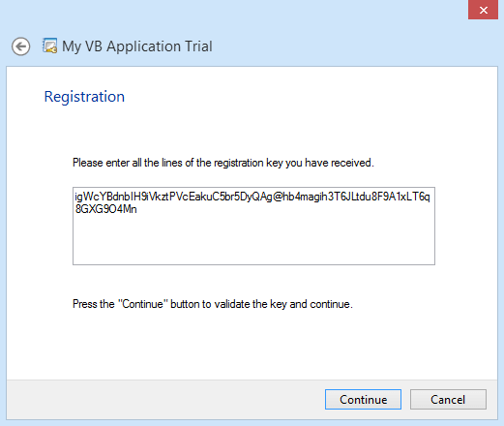Viewport: 504px width, 426px height.
Task: Cancel the registration wizard
Action: click(x=448, y=399)
